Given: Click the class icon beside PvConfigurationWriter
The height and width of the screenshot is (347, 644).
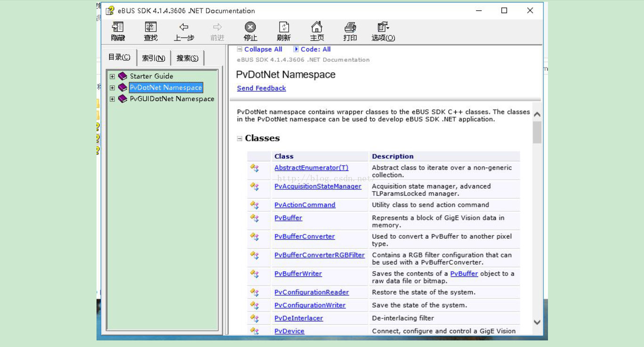Looking at the screenshot, I should (255, 305).
